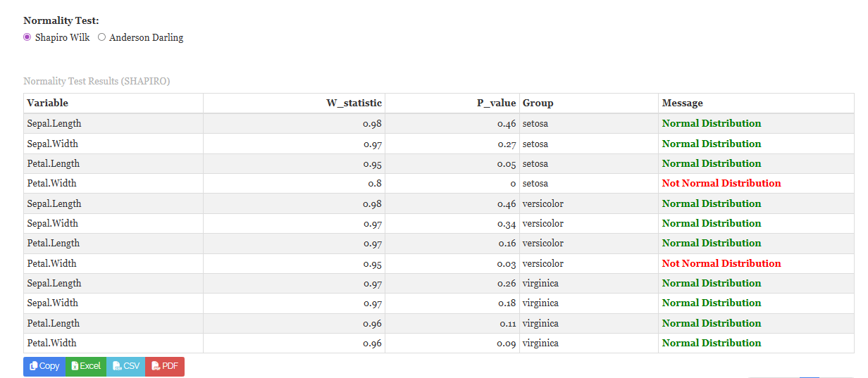Select the Petal.Length virginica row
868x378 pixels.
[438, 323]
